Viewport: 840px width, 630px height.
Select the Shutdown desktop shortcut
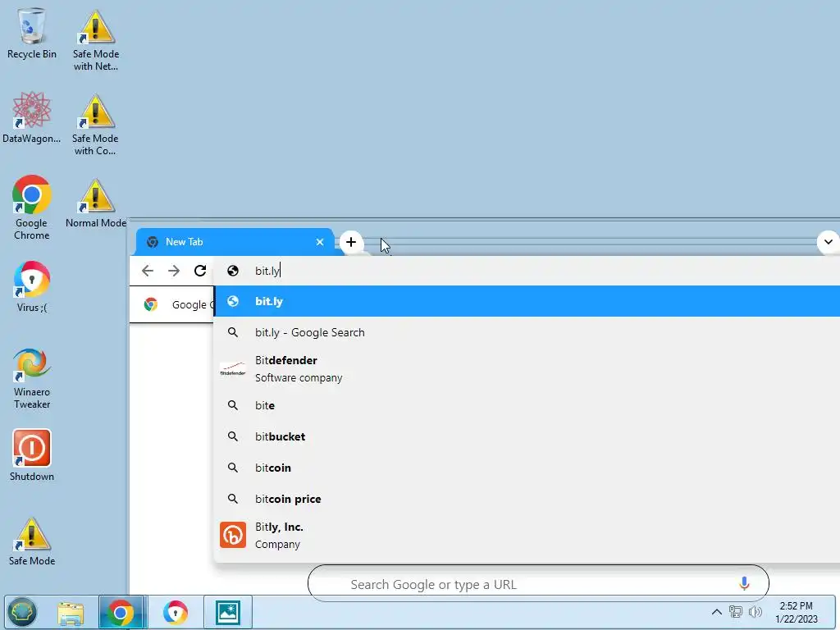pyautogui.click(x=32, y=455)
